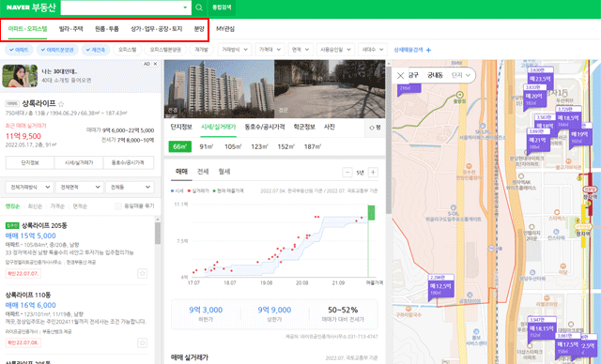Sort listings by 최신순
The height and width of the screenshot is (364, 601).
pyautogui.click(x=35, y=206)
